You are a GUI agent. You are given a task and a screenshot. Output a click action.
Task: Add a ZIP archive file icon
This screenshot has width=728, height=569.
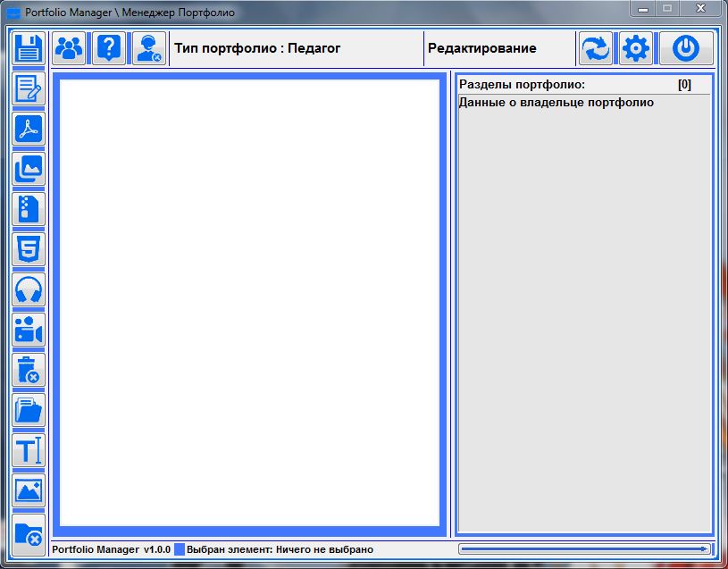(29, 209)
